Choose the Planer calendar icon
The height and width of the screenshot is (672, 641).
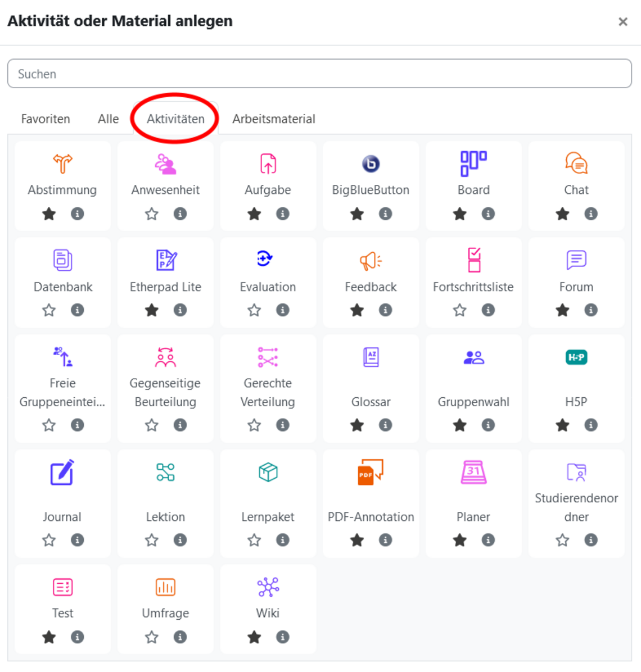(x=473, y=472)
